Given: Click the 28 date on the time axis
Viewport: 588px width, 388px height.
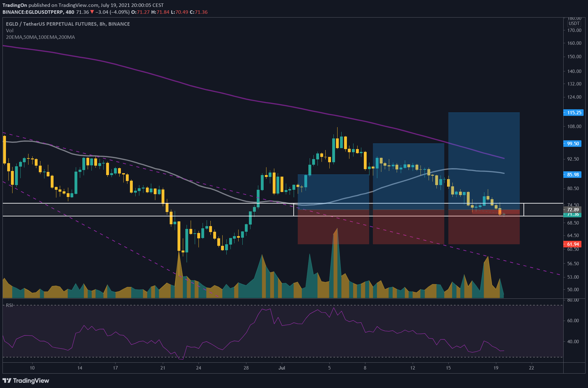Looking at the screenshot, I should click(x=246, y=368).
